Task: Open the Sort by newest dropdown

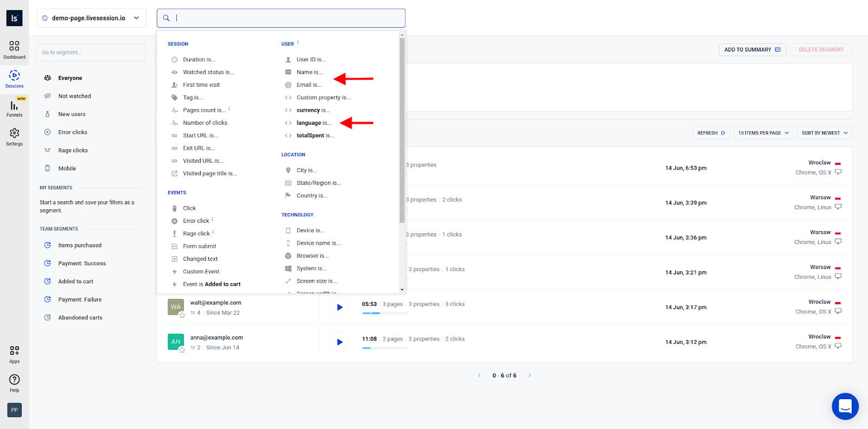Action: point(825,133)
